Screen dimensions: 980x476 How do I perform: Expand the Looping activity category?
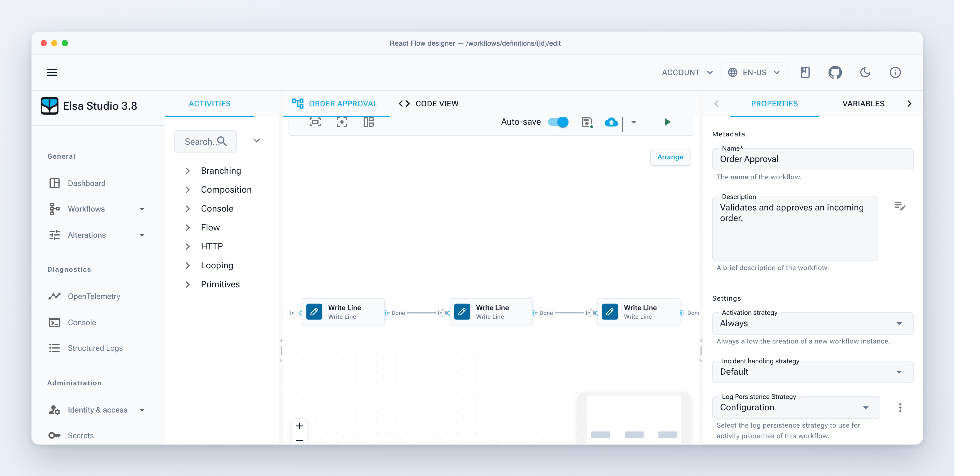(x=188, y=265)
